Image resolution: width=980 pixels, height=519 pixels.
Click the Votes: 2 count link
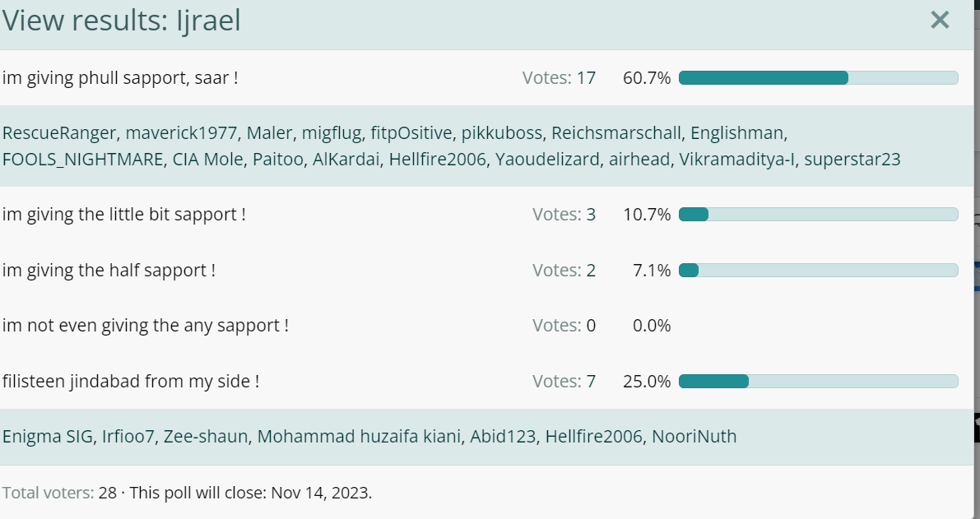564,271
